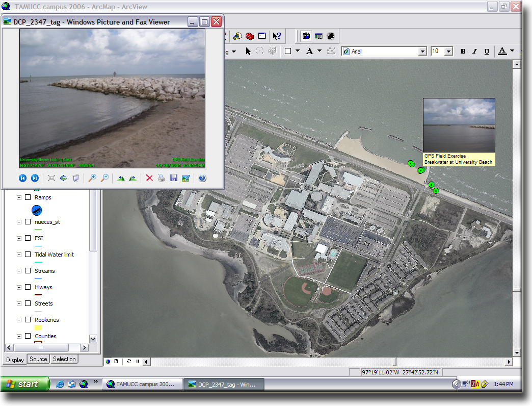
Task: Toggle the Streets layer visibility
Action: point(28,303)
